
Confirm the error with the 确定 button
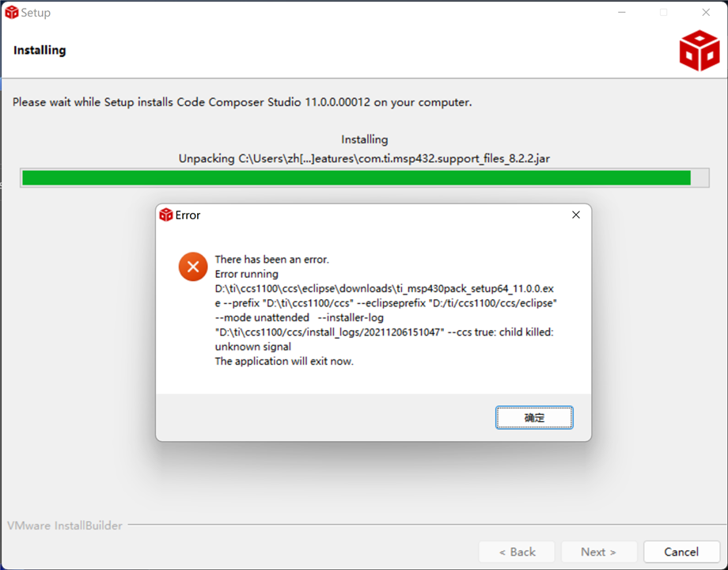(534, 417)
